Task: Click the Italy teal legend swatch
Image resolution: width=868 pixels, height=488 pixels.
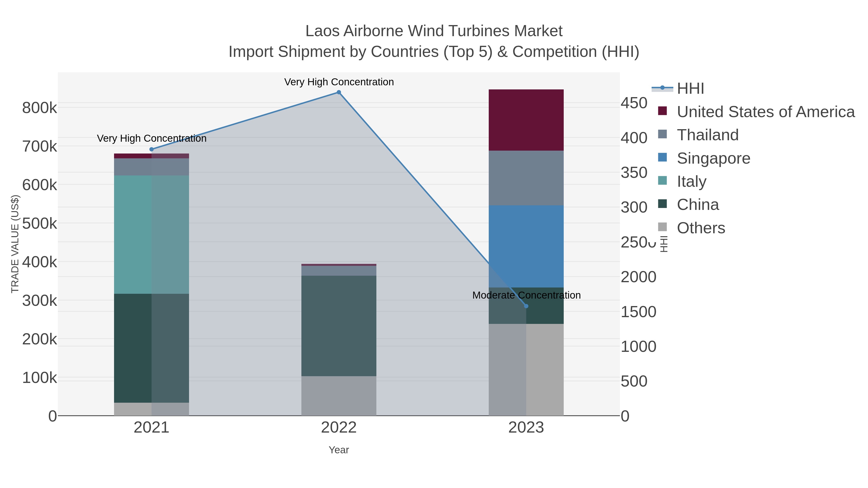Action: [663, 180]
